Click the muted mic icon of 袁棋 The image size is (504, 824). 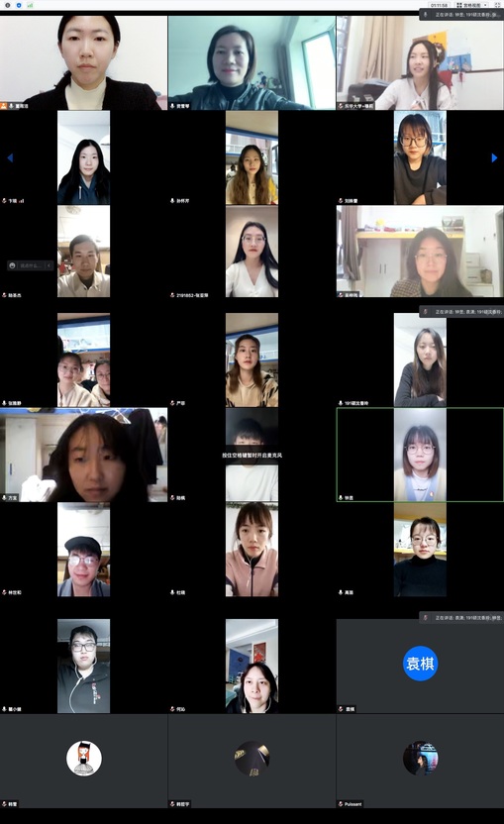click(x=341, y=709)
